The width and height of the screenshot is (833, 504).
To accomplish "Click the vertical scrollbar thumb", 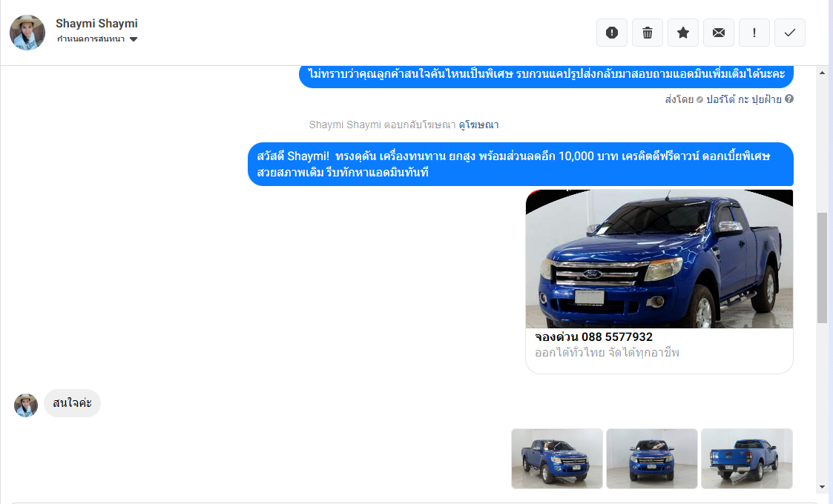I will pyautogui.click(x=823, y=267).
